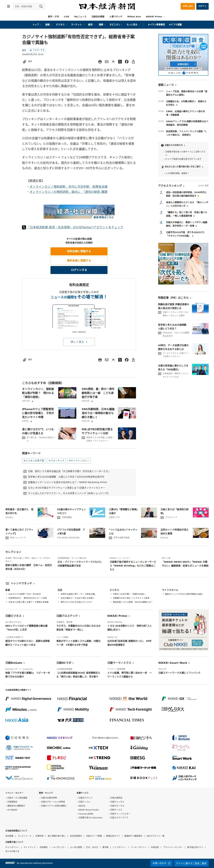
Task: Print the article using the top printer icon
Action: tap(100, 62)
